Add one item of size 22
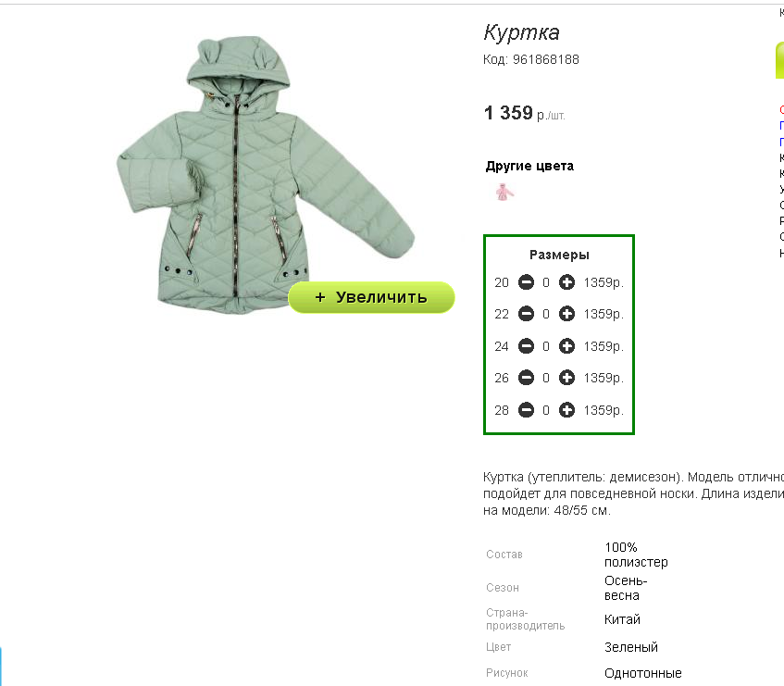The height and width of the screenshot is (686, 784). pos(566,314)
